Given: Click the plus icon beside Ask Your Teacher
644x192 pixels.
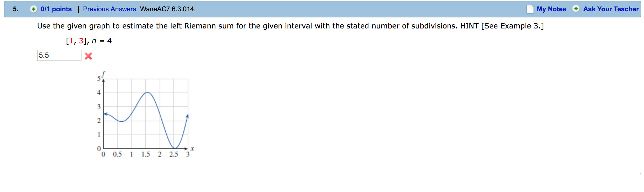Looking at the screenshot, I should point(576,9).
